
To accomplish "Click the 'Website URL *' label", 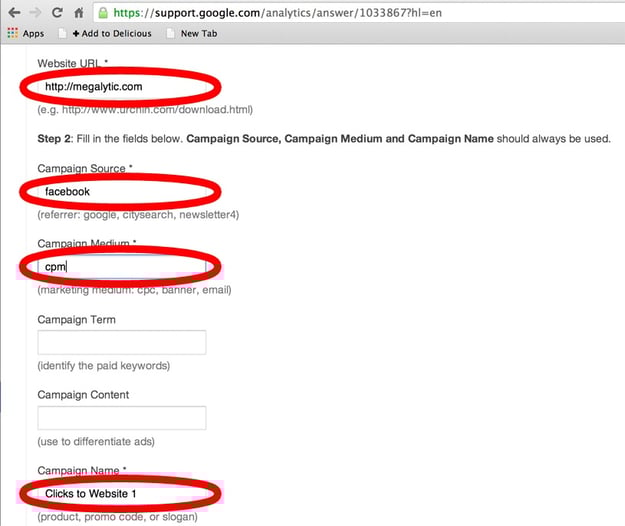I will tap(73, 63).
